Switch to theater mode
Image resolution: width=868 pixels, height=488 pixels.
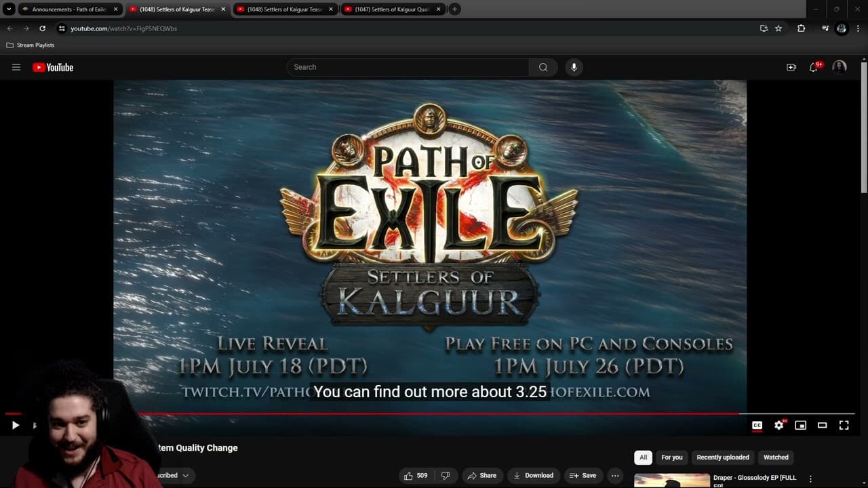click(x=822, y=425)
